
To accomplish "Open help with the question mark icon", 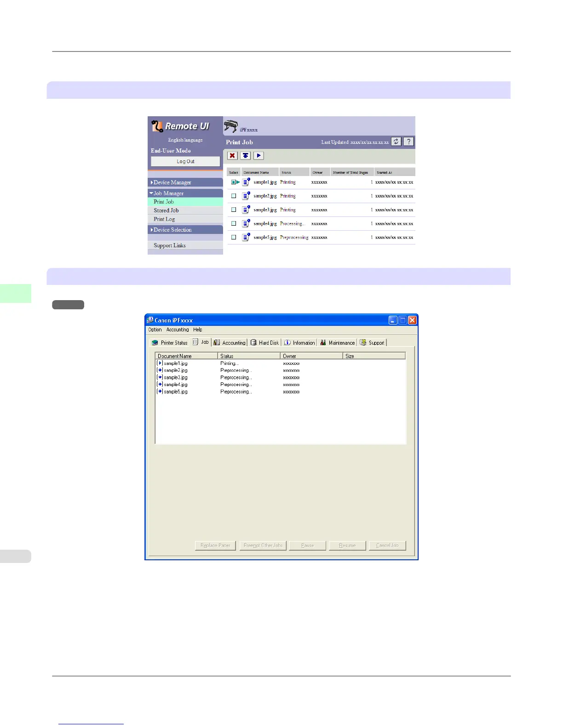I will (x=408, y=142).
